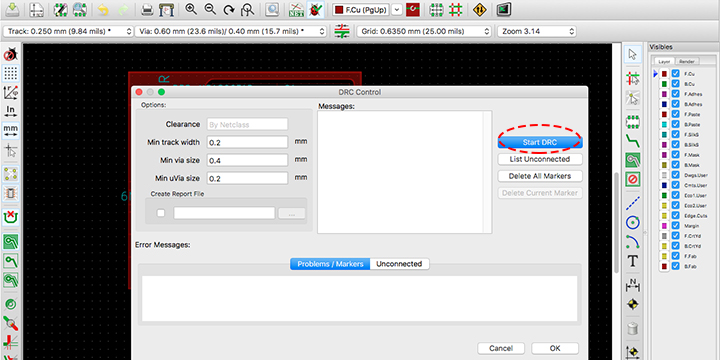Switch units to millimeters

click(x=10, y=130)
